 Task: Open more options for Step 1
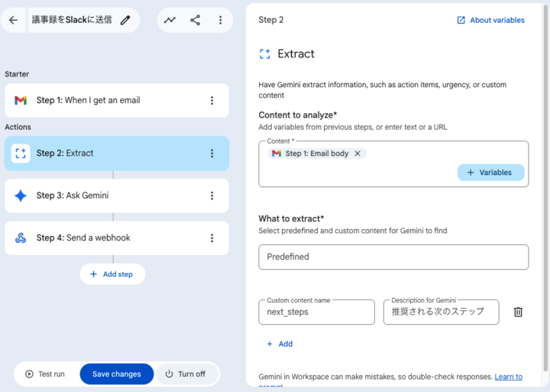point(212,100)
